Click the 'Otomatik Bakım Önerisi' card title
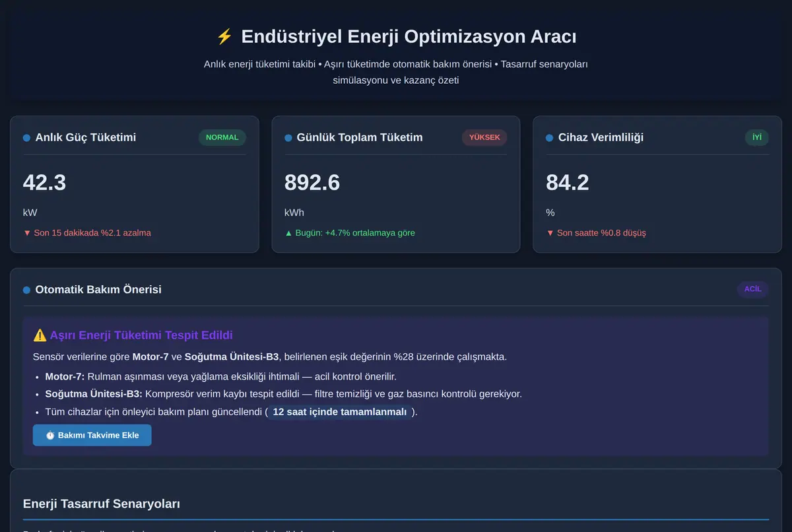 pos(98,289)
